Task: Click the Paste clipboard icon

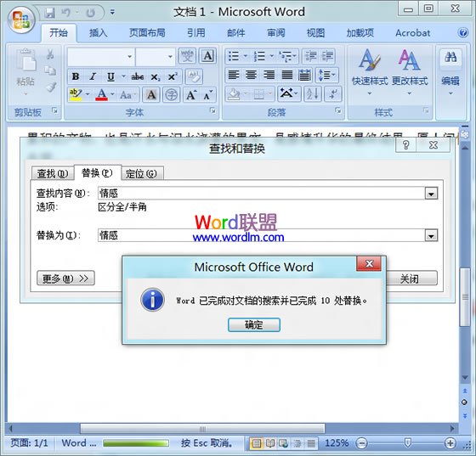Action: point(25,60)
